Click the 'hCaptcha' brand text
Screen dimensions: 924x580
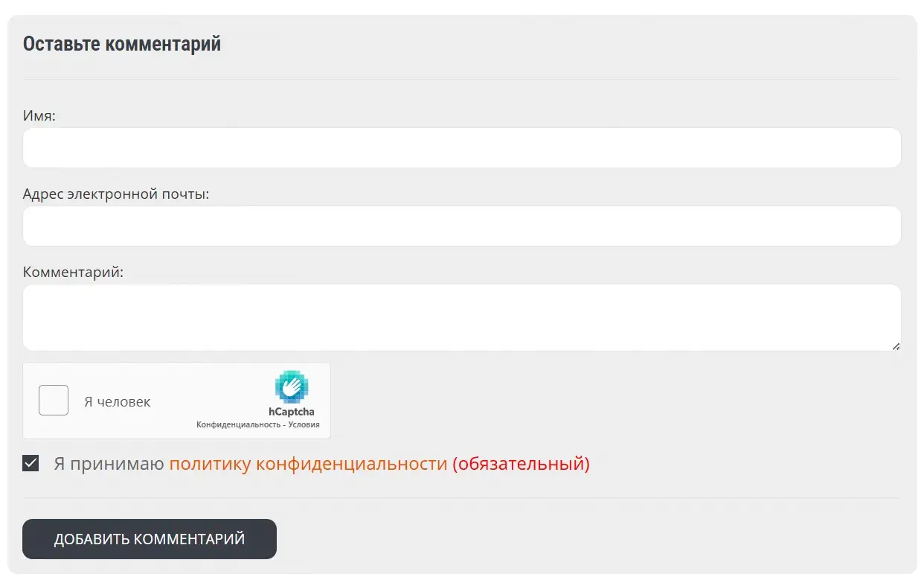click(x=292, y=412)
